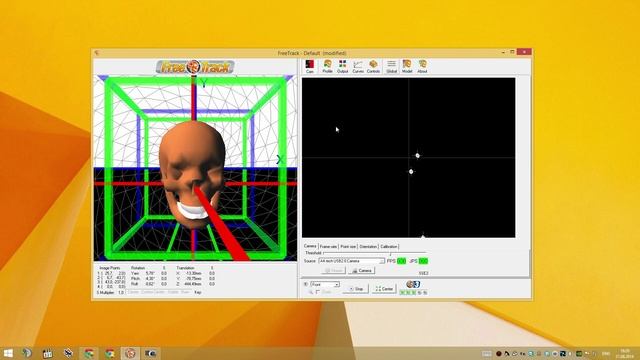Open the About toolbar icon

422,66
